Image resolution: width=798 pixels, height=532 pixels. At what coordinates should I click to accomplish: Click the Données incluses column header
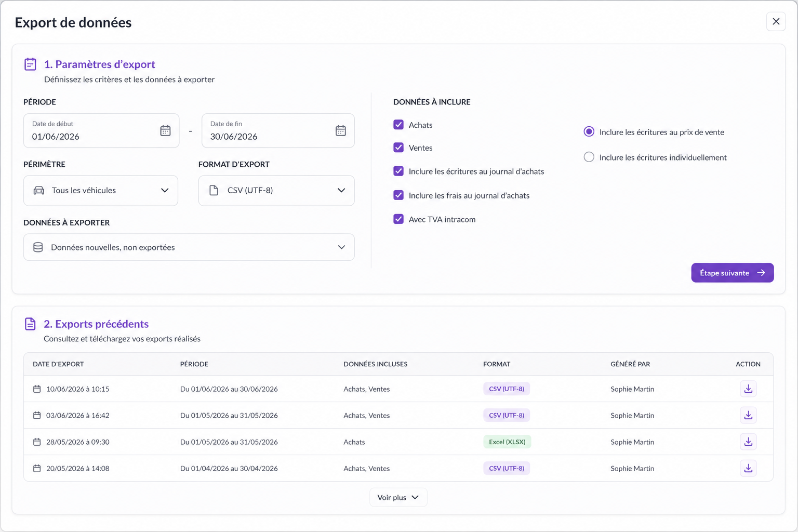(376, 364)
